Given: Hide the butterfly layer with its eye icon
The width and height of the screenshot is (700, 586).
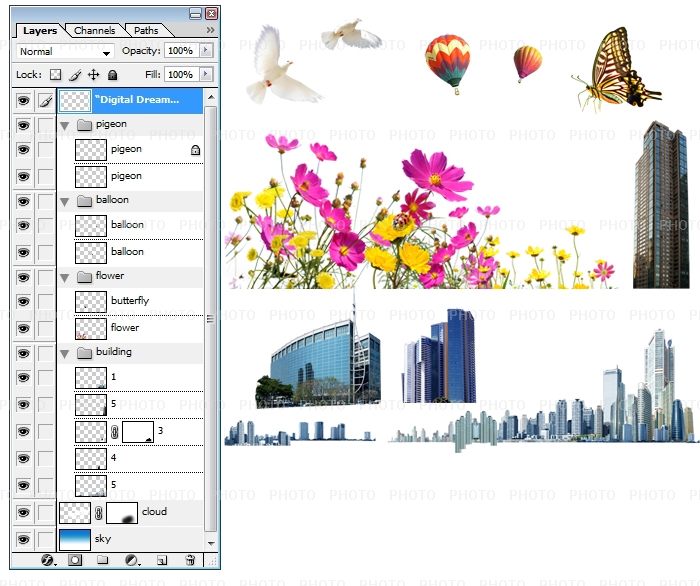Looking at the screenshot, I should click(24, 301).
